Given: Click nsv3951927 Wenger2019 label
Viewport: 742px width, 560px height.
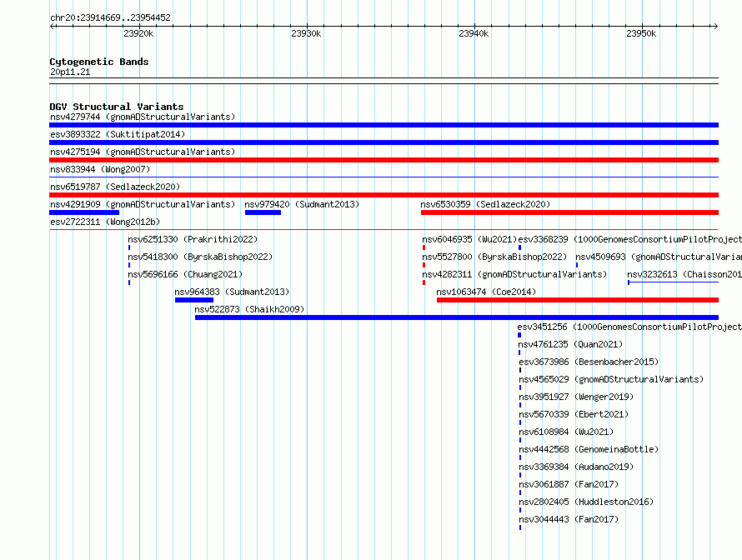Looking at the screenshot, I should coord(576,397).
